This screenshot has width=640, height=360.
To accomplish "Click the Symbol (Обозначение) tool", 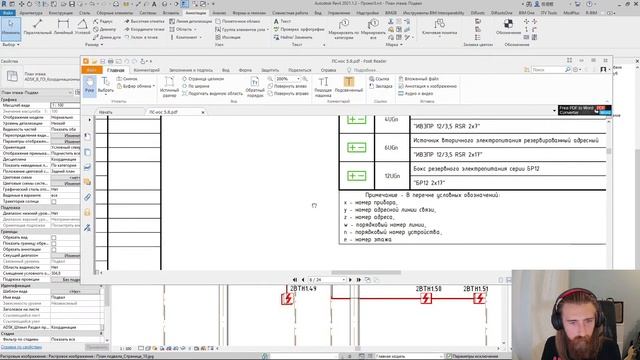I will pyautogui.click(x=508, y=27).
